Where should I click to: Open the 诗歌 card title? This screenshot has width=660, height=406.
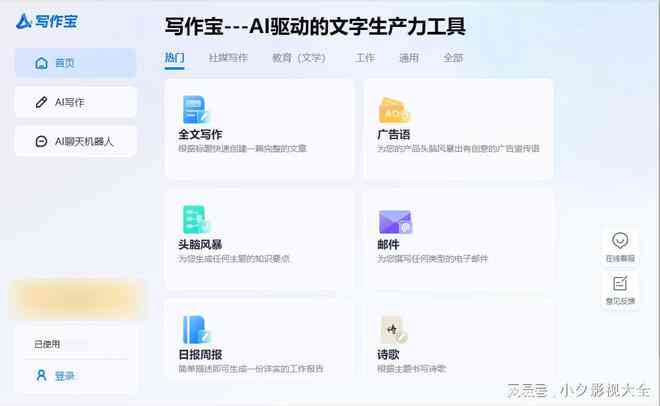click(388, 355)
